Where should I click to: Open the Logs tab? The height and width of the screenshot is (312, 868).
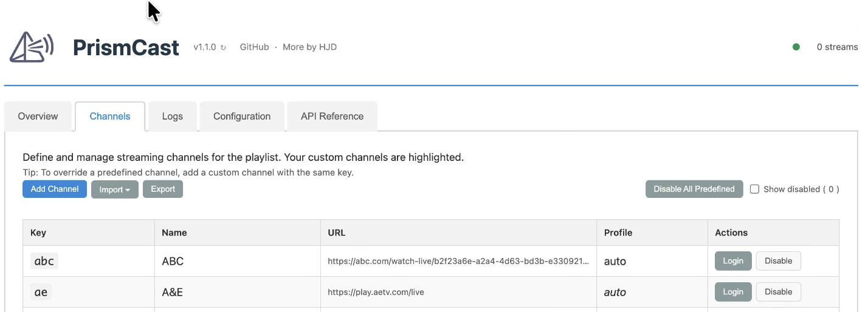tap(173, 117)
